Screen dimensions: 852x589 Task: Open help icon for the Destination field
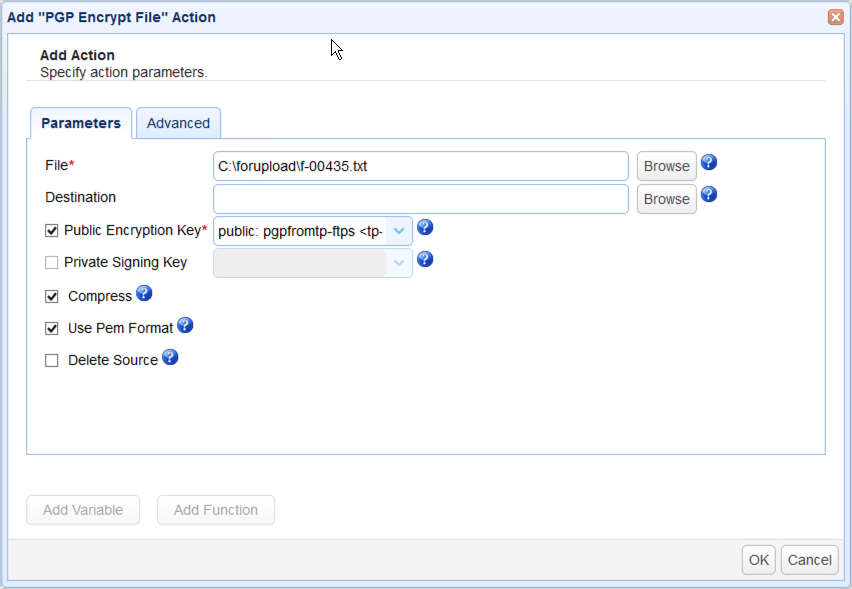[709, 194]
